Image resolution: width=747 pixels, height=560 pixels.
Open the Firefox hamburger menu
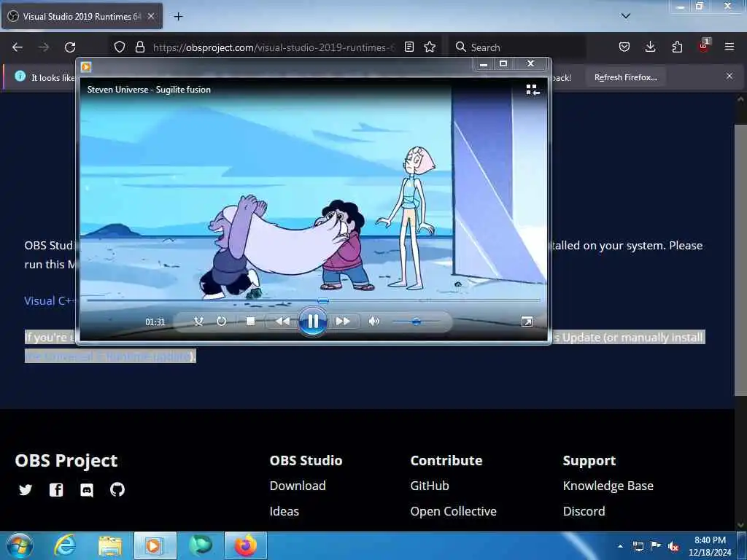click(729, 47)
